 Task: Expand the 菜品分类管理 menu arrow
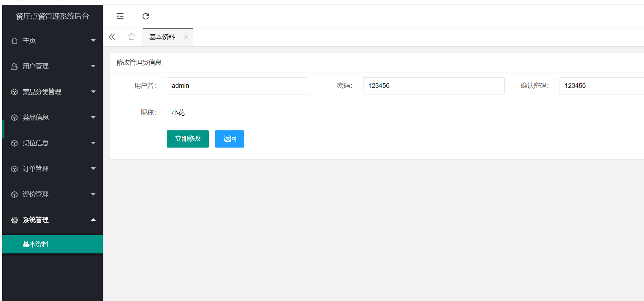[93, 92]
